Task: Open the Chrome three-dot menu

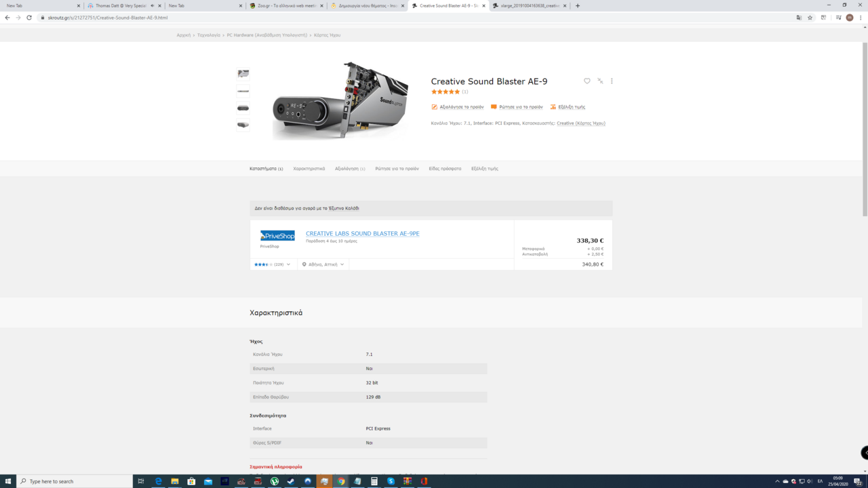Action: [860, 18]
